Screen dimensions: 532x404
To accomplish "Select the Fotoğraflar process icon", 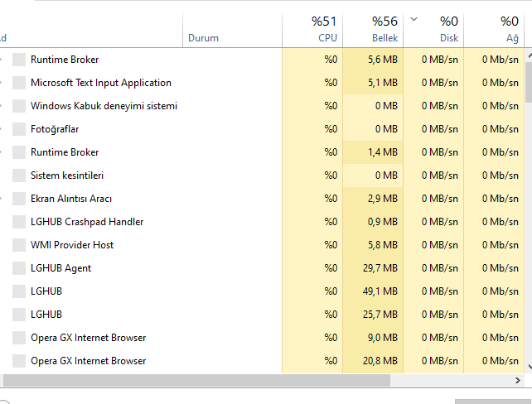I will [19, 129].
